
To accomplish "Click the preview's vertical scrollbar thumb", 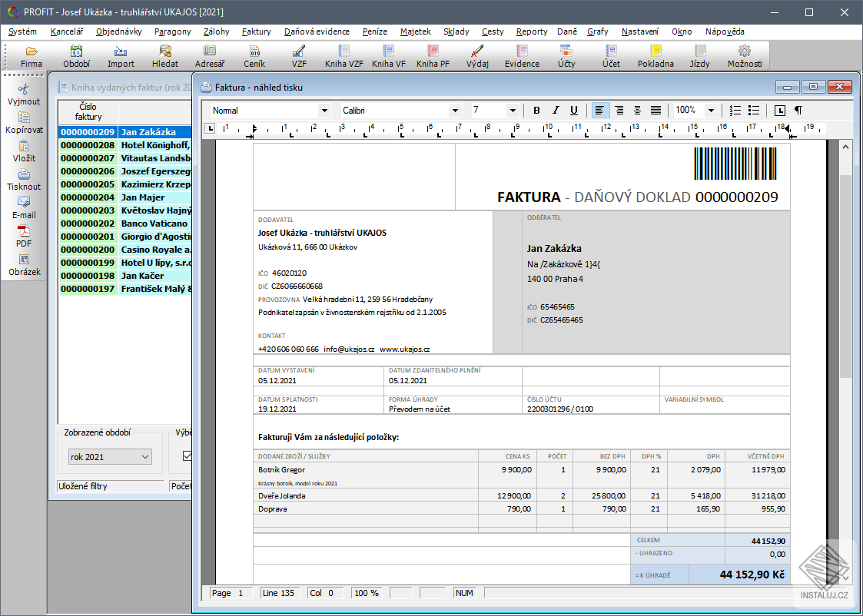I will (845, 277).
